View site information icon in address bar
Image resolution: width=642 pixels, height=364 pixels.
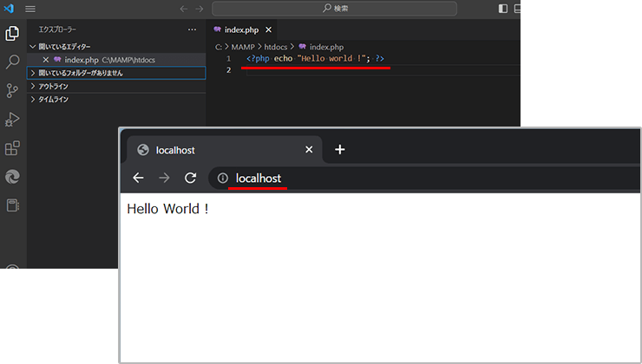pos(223,178)
